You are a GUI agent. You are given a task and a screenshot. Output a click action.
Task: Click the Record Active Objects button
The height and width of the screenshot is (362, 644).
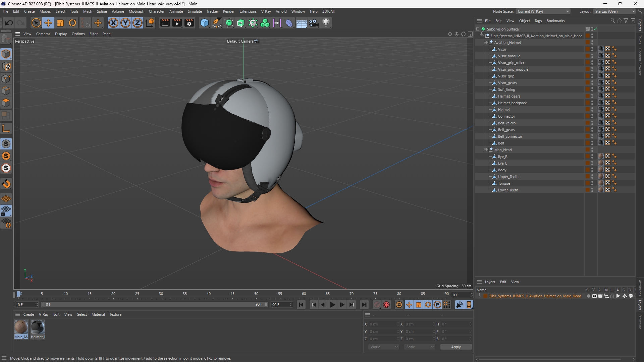coord(377,305)
